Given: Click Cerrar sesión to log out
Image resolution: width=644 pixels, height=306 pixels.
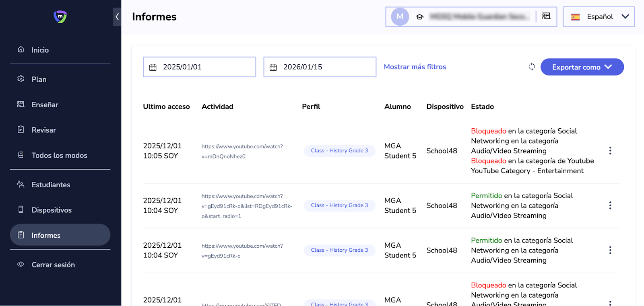Looking at the screenshot, I should coord(53,265).
